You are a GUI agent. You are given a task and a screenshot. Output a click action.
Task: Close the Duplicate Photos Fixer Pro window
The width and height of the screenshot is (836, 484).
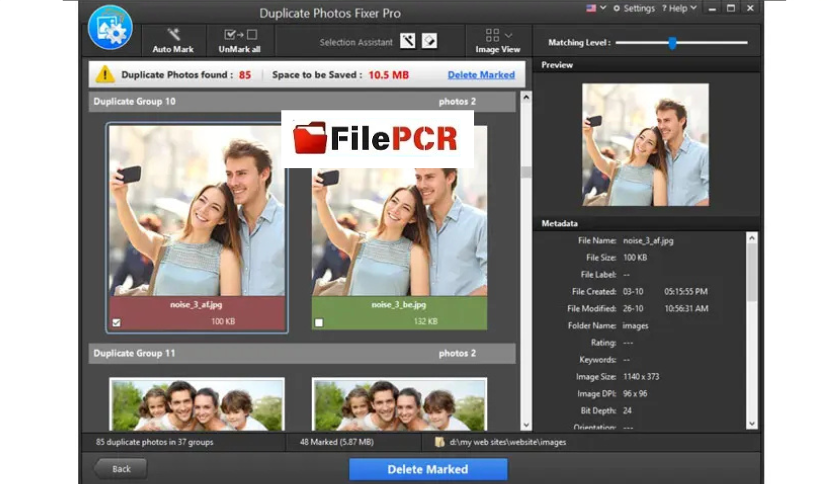(750, 8)
